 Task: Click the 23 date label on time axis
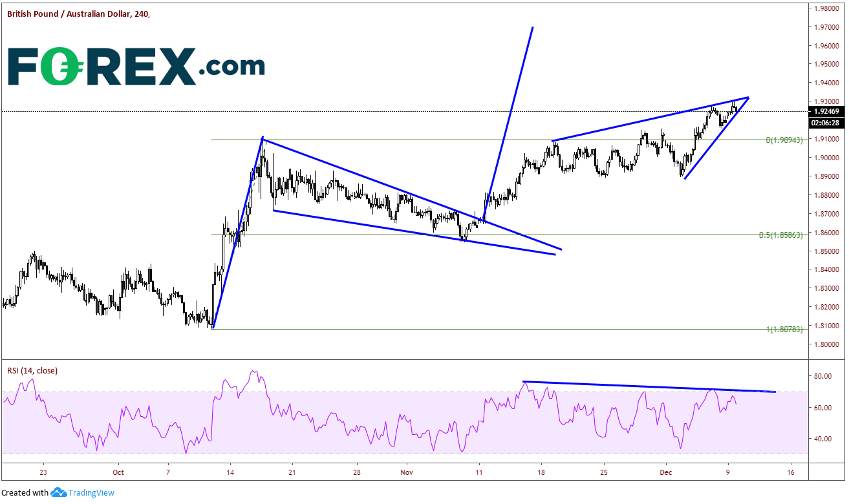coord(43,472)
